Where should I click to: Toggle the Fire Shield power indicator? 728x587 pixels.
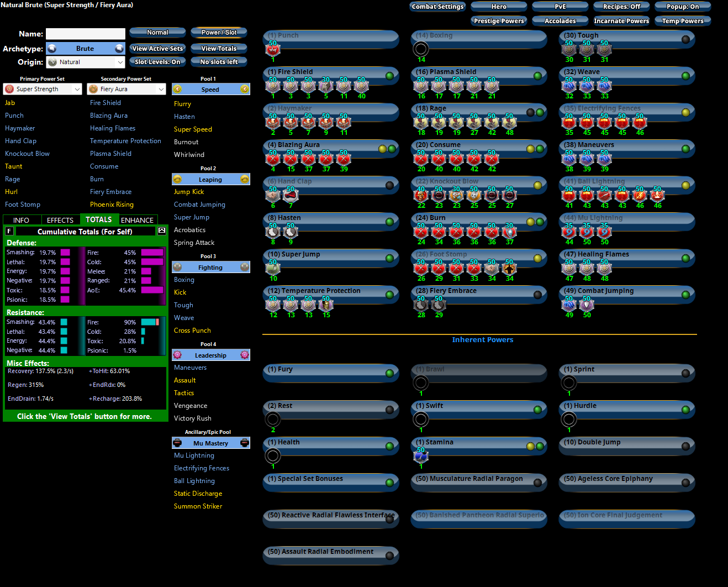(x=389, y=76)
